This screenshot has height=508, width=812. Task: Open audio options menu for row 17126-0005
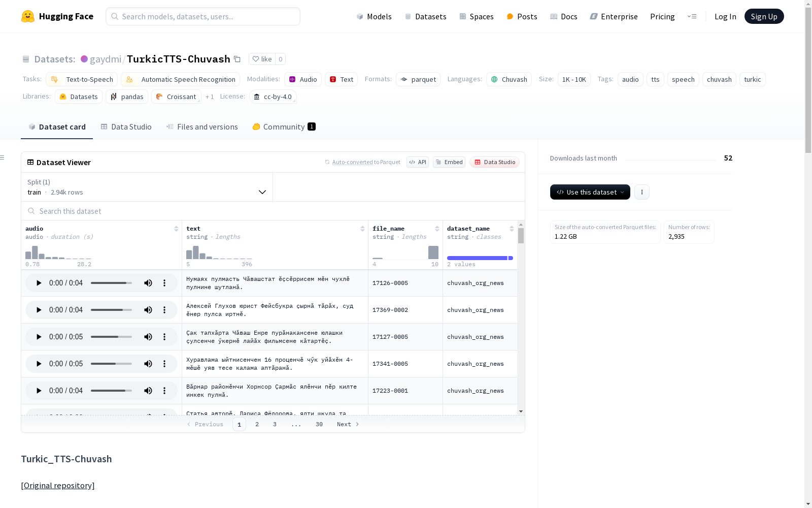pos(164,283)
